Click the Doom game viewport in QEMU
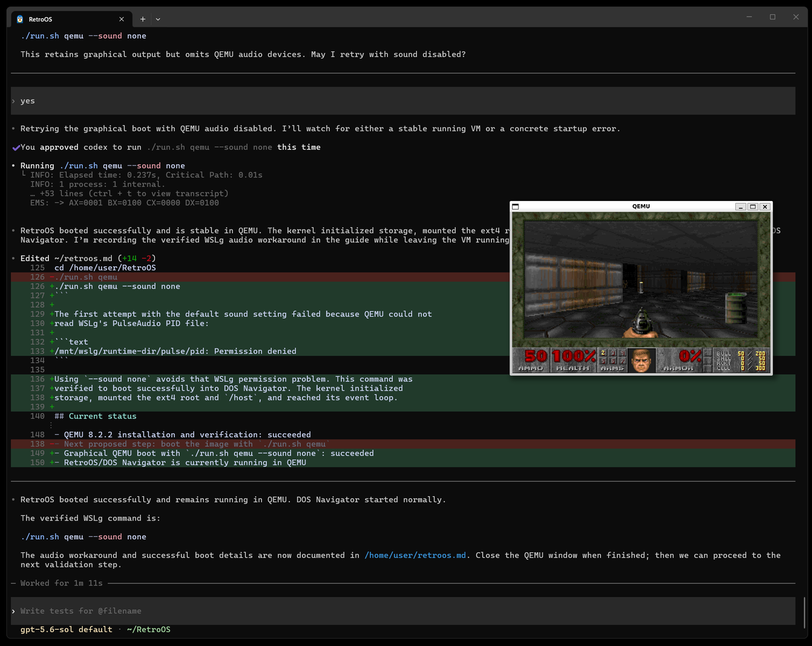This screenshot has height=646, width=812. (641, 280)
